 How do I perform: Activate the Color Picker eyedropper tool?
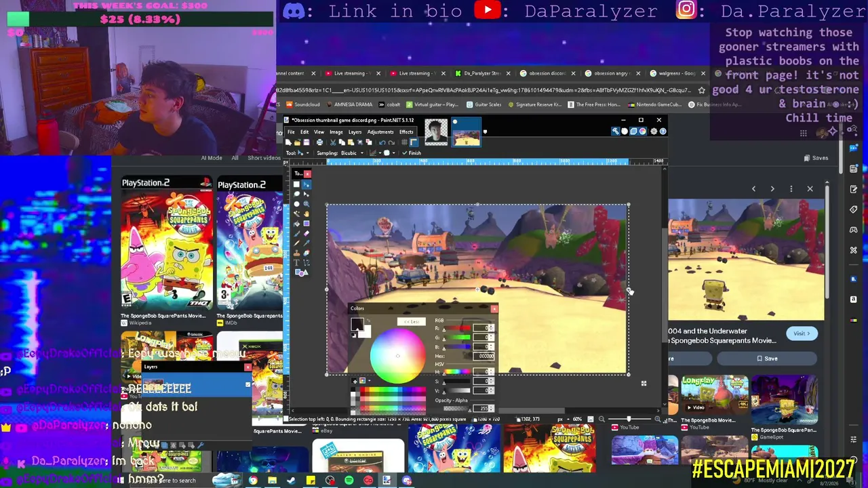[x=307, y=243]
